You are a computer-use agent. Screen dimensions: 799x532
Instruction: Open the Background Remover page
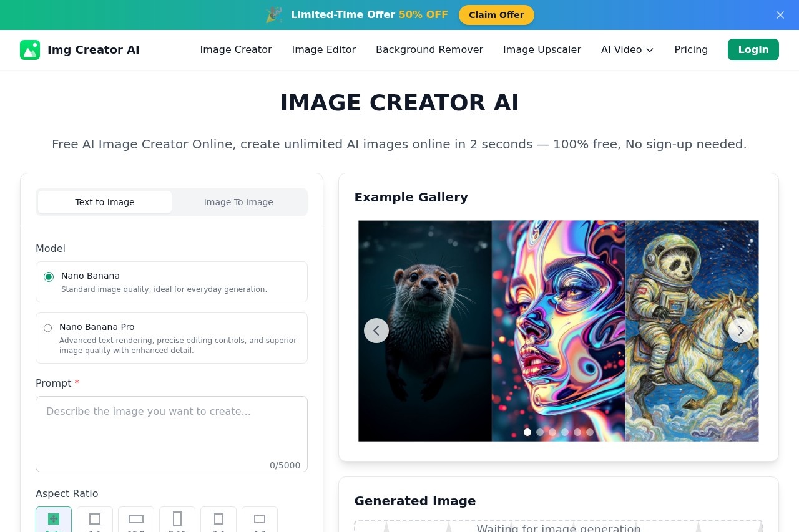(429, 50)
